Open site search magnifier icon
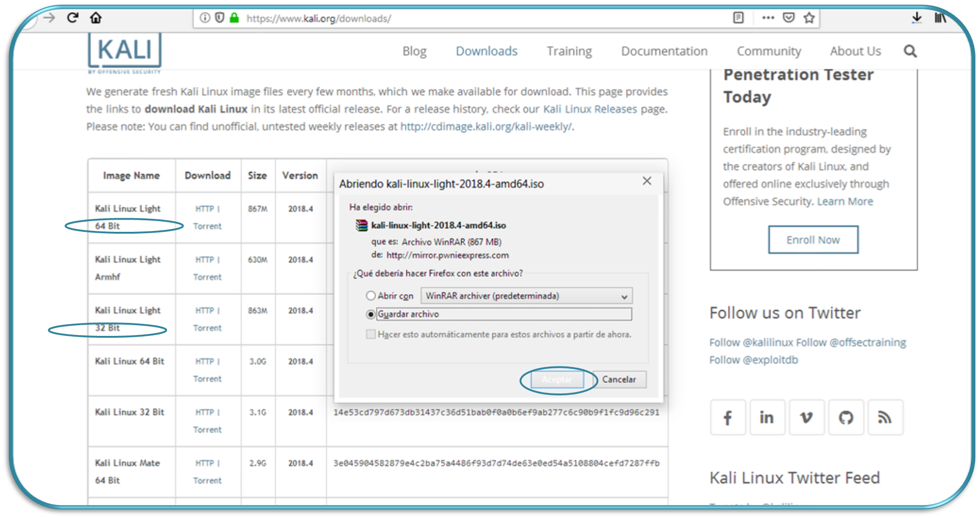Screen dimensions: 980x518 [x=910, y=51]
